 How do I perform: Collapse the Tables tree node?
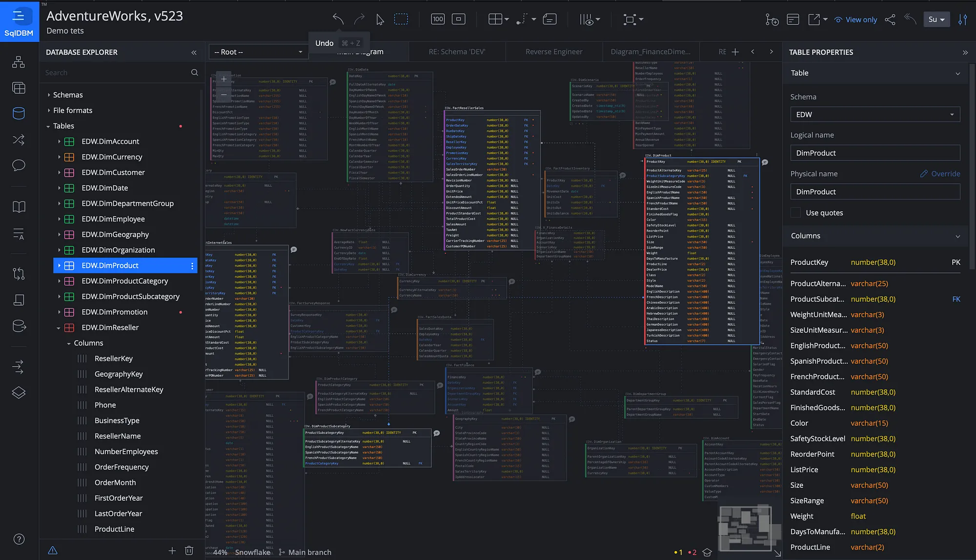pos(48,126)
